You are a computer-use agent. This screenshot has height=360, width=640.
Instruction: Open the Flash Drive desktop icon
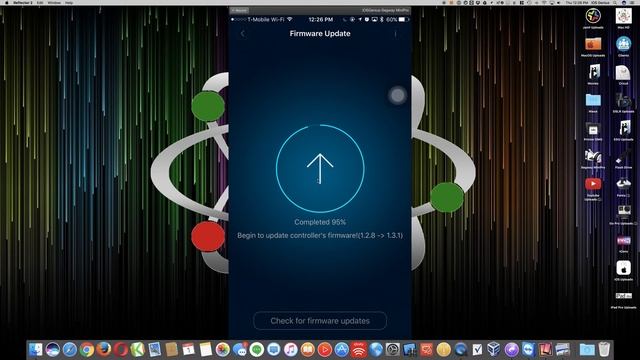tap(624, 157)
